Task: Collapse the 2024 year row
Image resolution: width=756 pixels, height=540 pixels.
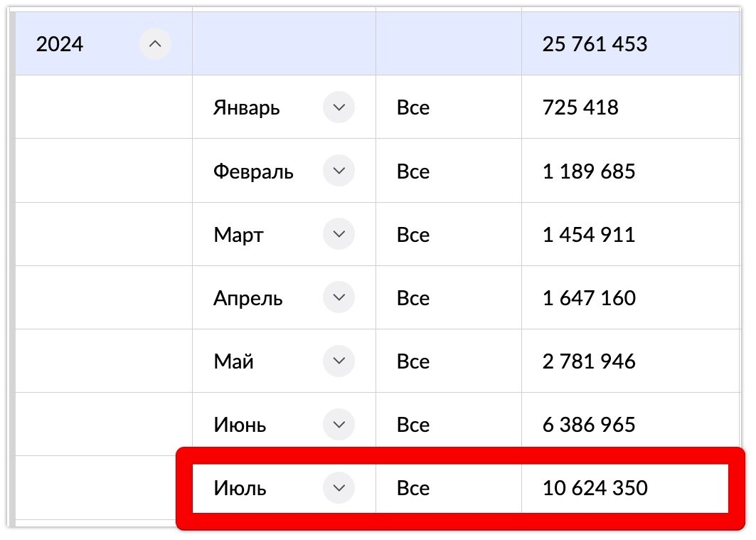Action: click(x=155, y=45)
